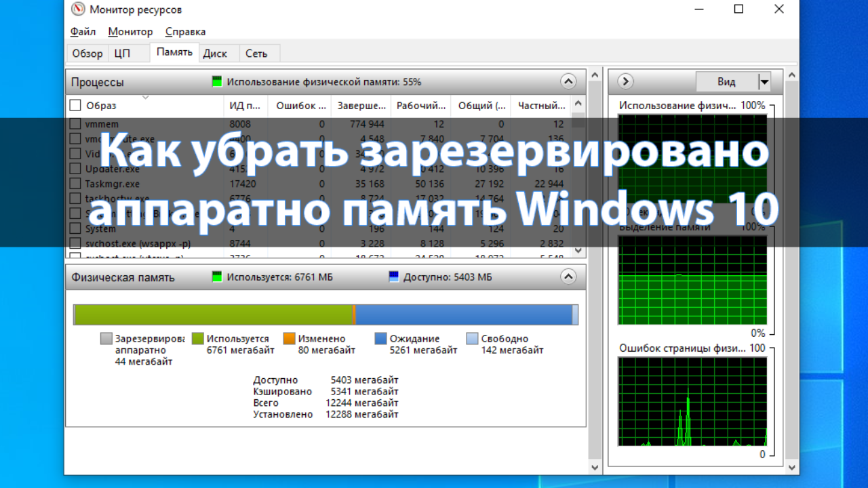The height and width of the screenshot is (488, 868).
Task: Sort by the Образ column header
Action: (145, 105)
